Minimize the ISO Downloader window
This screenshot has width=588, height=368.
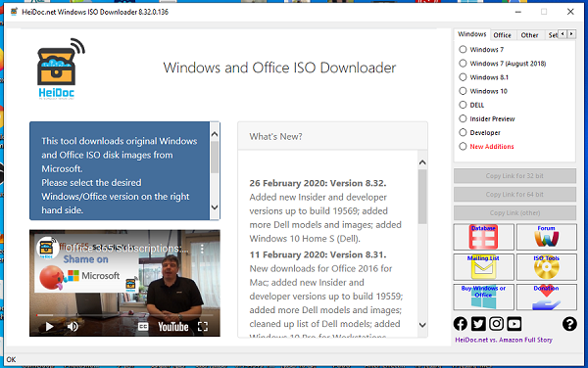[518, 12]
